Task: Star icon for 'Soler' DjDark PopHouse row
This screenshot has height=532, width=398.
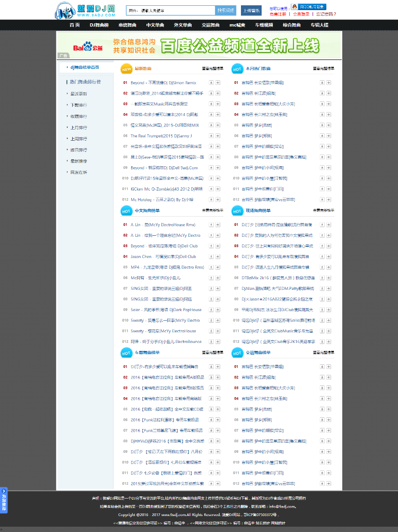Action: click(211, 310)
